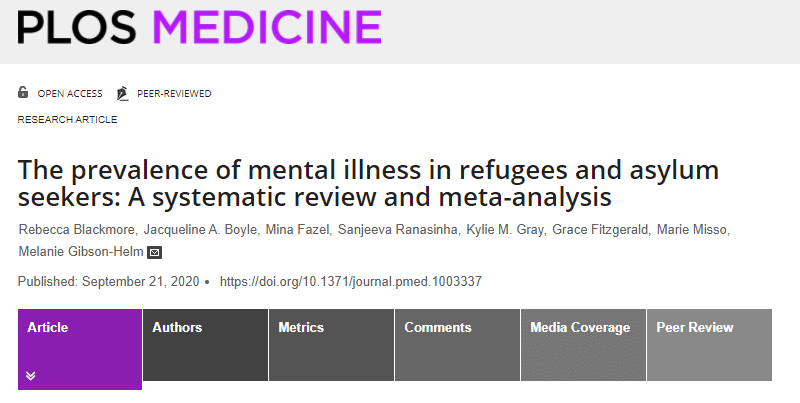Screen dimensions: 800x403
Task: Click the Open Access label
Action: point(70,94)
